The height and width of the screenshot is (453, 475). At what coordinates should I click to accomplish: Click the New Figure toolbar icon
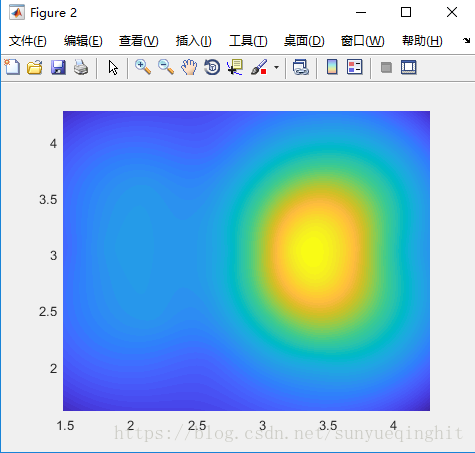(12, 67)
